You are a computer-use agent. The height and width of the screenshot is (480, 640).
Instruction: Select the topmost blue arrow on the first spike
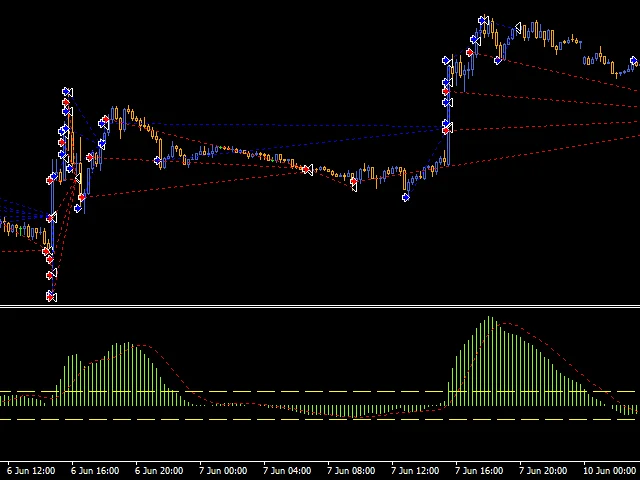coord(67,92)
